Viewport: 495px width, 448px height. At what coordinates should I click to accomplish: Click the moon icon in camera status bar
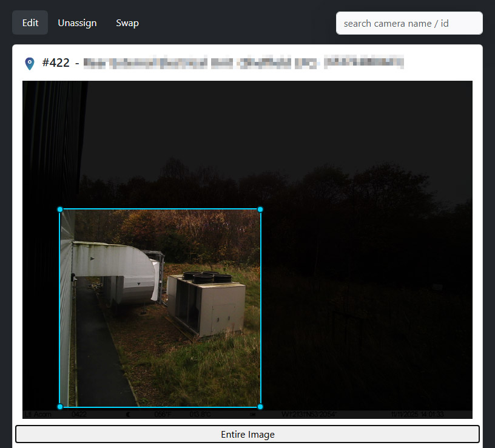tap(128, 415)
